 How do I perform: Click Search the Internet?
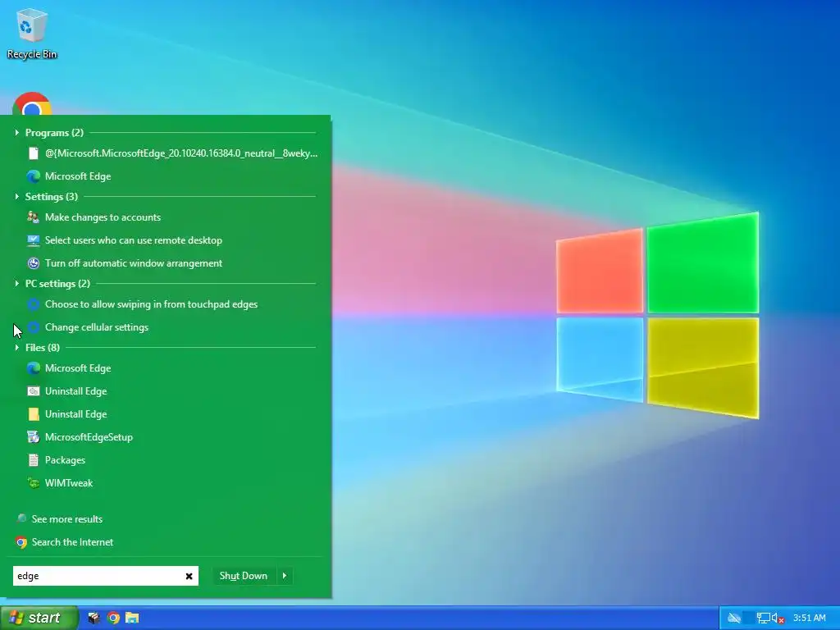(72, 542)
